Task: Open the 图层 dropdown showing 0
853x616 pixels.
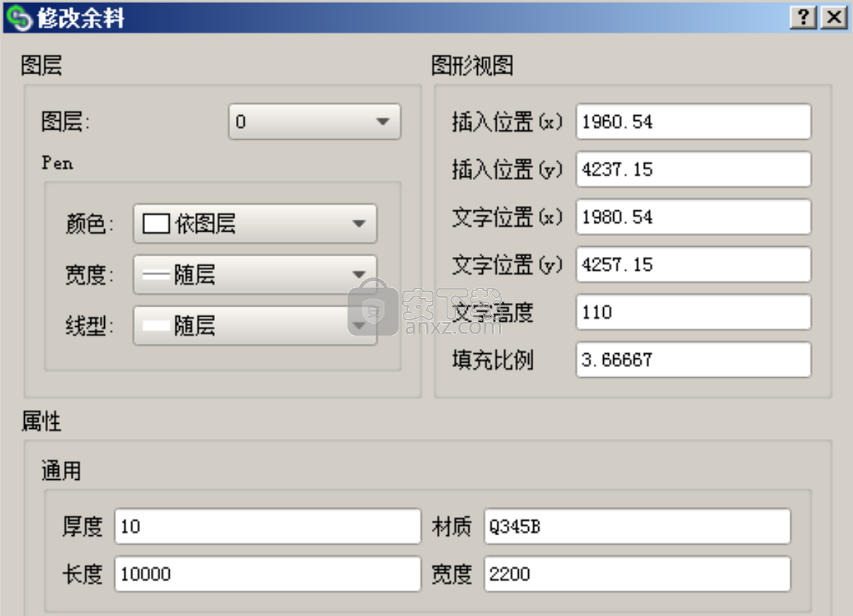Action: (315, 122)
